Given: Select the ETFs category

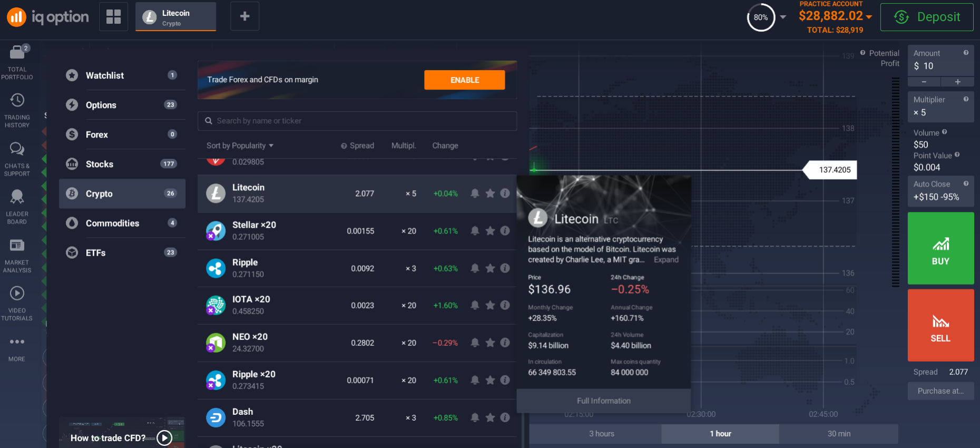Looking at the screenshot, I should [x=122, y=252].
